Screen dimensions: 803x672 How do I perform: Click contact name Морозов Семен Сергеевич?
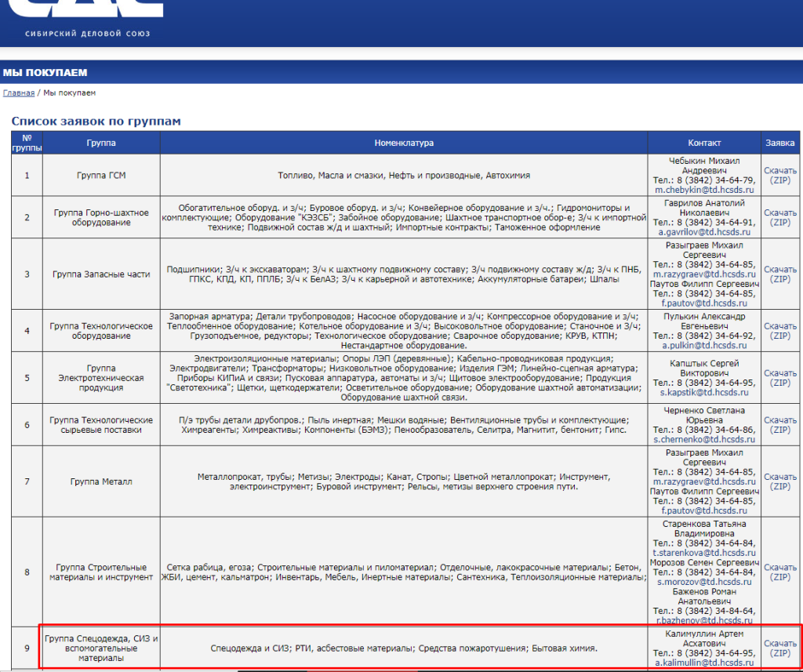(x=704, y=563)
